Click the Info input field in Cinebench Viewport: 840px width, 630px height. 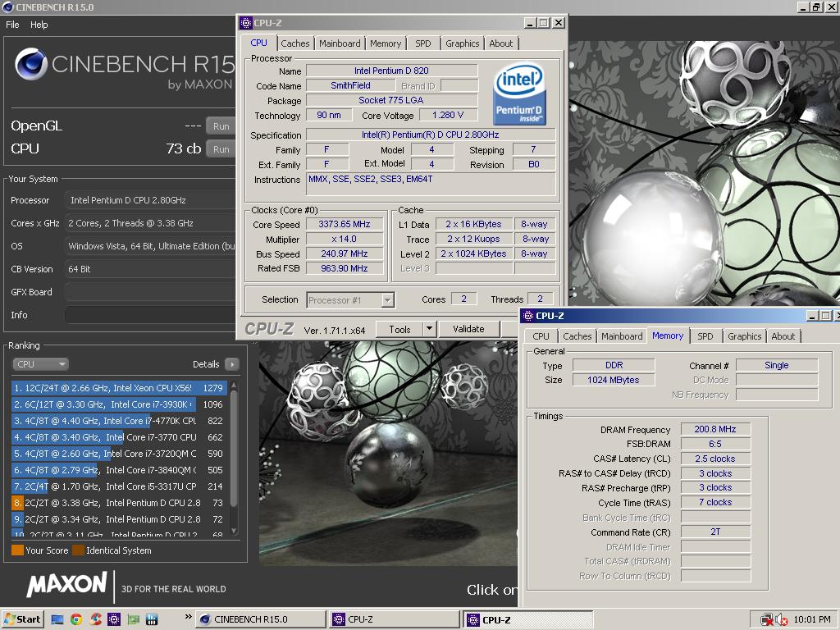tap(150, 315)
